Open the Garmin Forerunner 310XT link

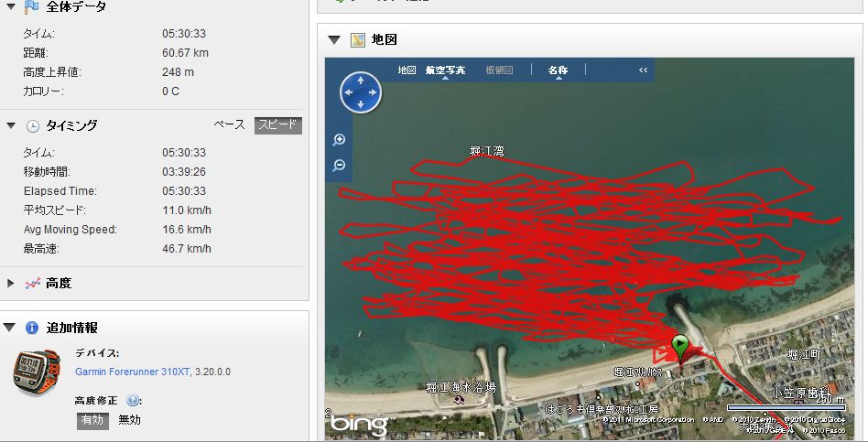132,372
